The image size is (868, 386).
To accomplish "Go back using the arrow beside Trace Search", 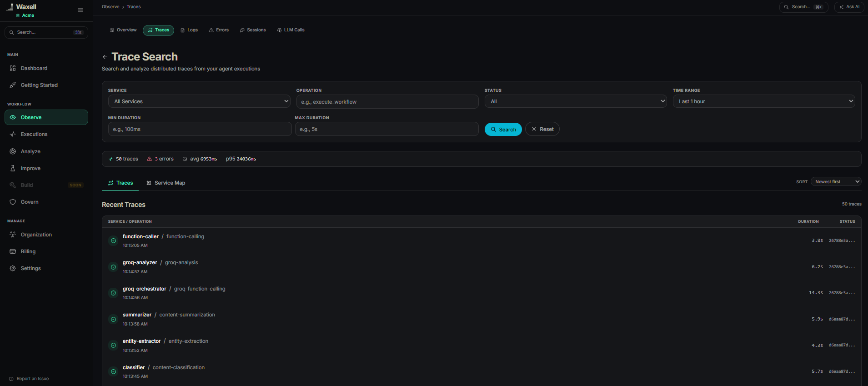I will click(105, 57).
